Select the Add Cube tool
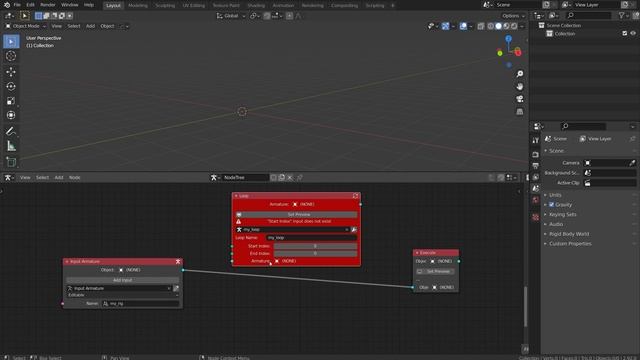The width and height of the screenshot is (640, 360). coord(11,162)
